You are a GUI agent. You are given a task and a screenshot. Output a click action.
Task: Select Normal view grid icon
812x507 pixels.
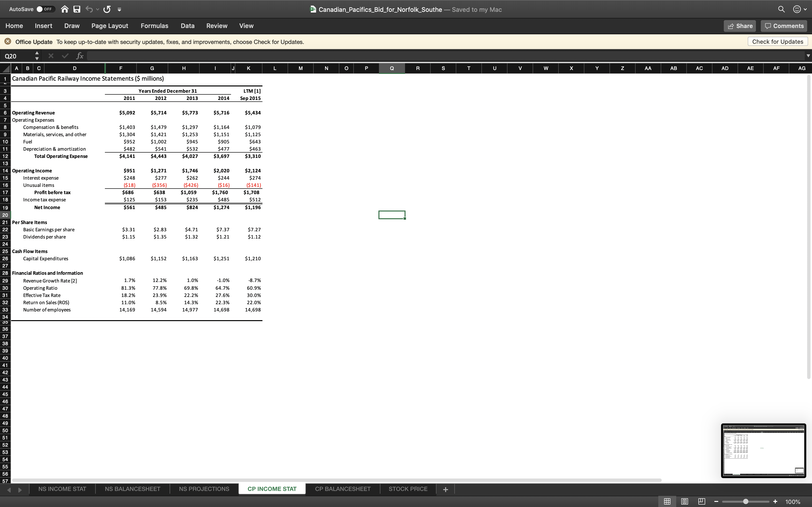tap(667, 501)
